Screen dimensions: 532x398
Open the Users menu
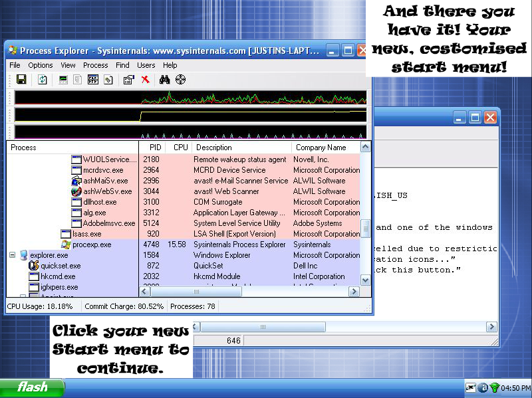[x=146, y=65]
